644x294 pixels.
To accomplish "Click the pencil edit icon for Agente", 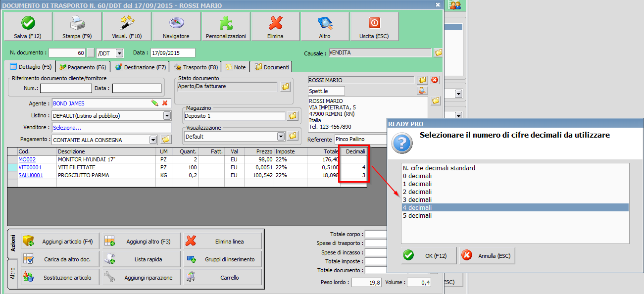I will 155,103.
